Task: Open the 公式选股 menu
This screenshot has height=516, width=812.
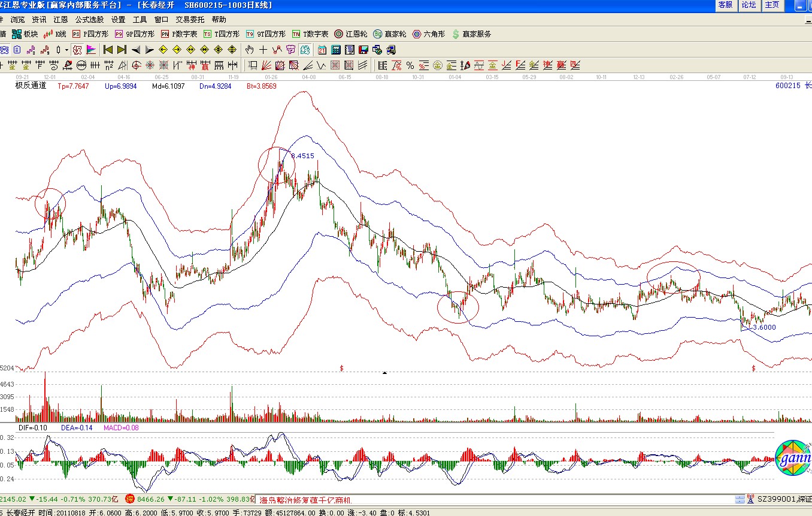Action: 89,19
